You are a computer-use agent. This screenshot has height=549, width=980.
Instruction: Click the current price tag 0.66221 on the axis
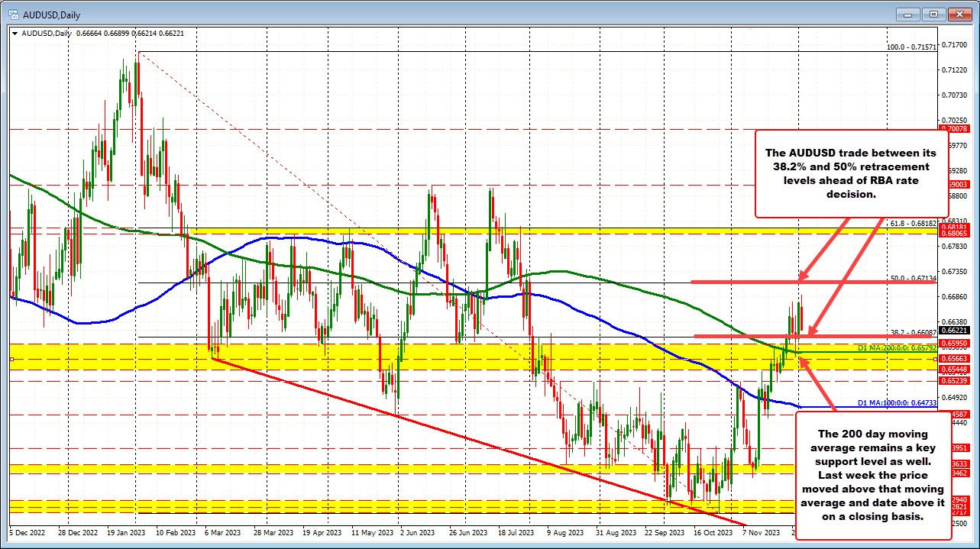click(x=956, y=331)
